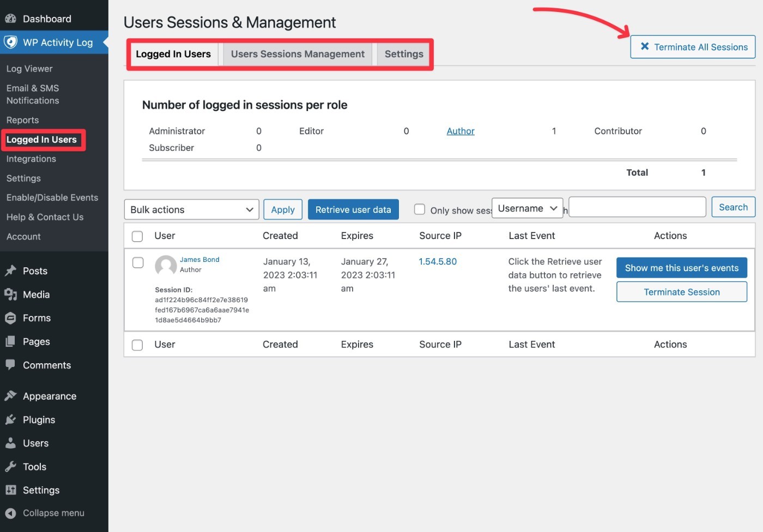Open Reports in the sidebar
This screenshot has width=763, height=532.
point(22,120)
